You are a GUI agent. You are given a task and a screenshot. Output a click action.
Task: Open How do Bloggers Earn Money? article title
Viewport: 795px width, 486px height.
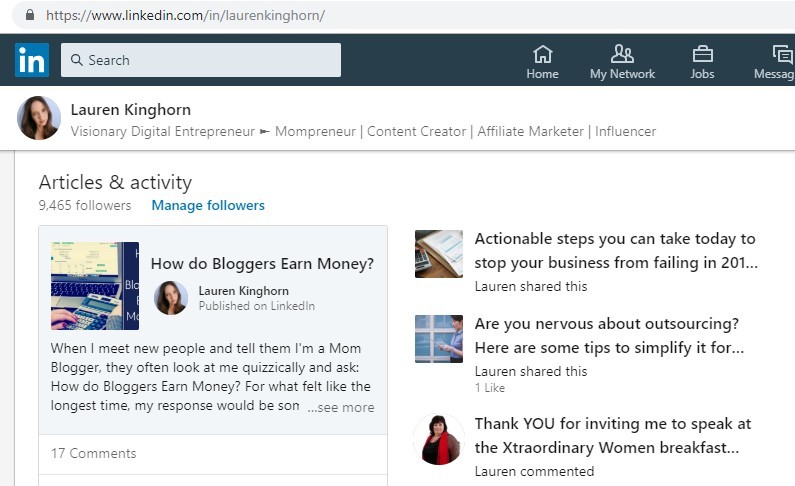[262, 264]
